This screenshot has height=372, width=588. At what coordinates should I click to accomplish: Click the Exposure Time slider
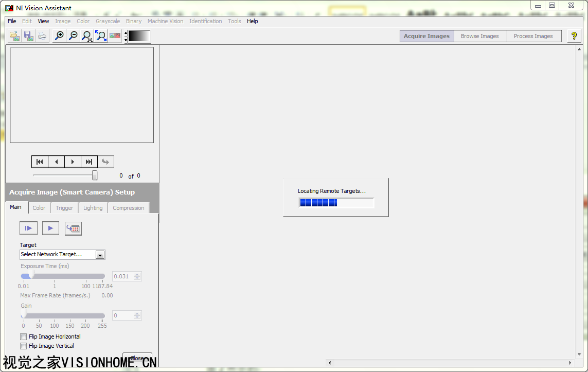click(63, 276)
